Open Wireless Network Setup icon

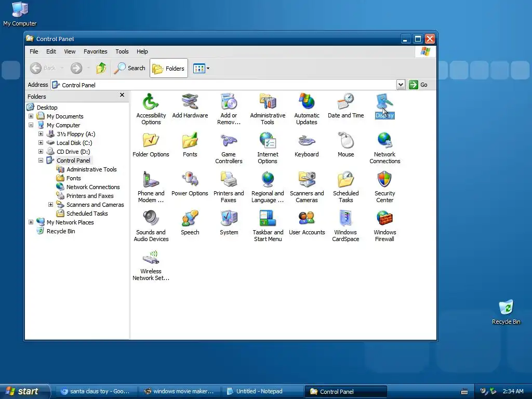(151, 265)
